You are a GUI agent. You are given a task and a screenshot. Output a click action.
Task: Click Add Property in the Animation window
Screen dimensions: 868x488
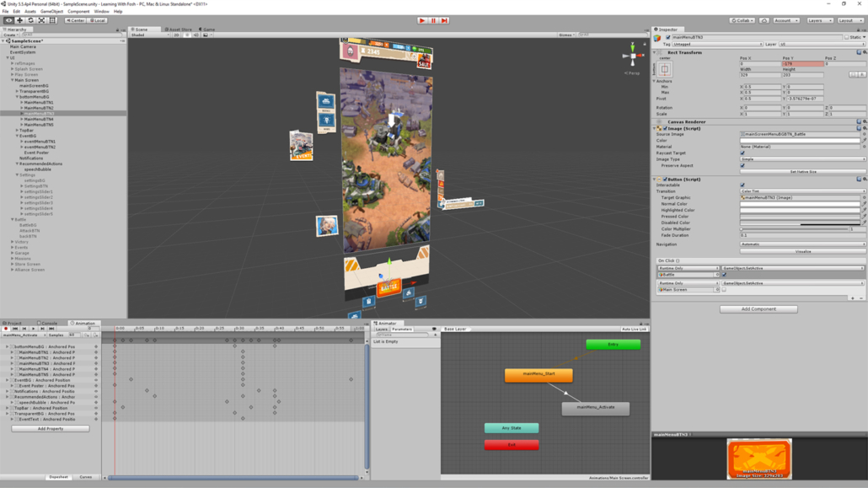(51, 429)
